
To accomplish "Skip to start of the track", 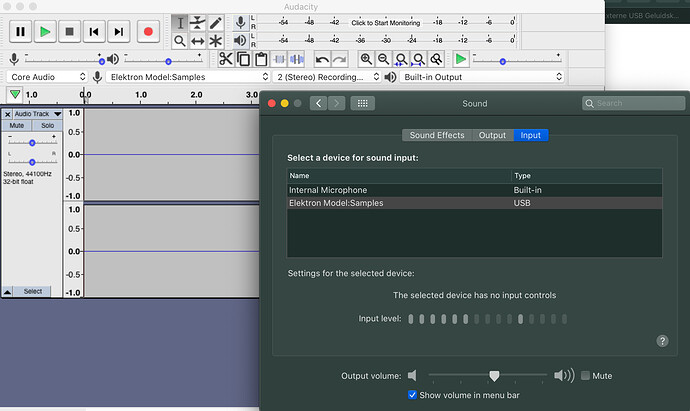I will pos(94,32).
